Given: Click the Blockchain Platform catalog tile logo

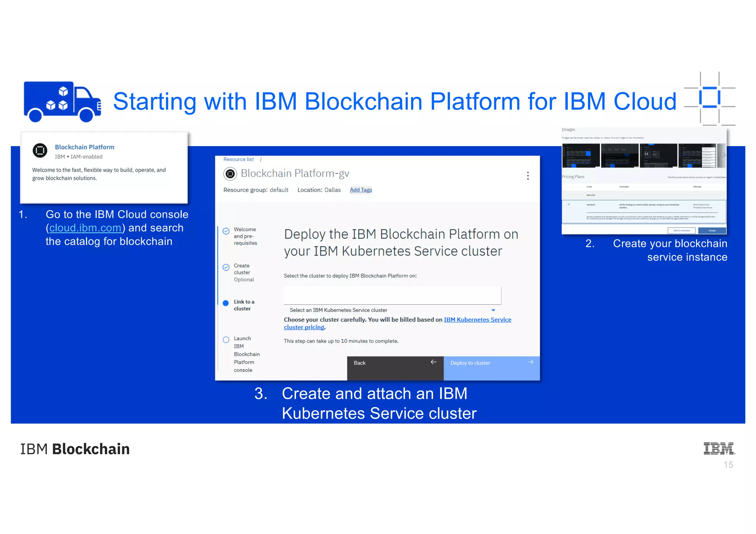Looking at the screenshot, I should [x=40, y=151].
